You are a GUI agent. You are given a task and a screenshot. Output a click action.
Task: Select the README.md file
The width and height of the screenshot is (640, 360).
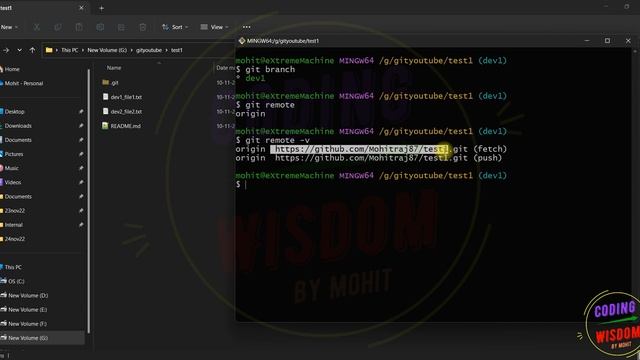pyautogui.click(x=122, y=126)
